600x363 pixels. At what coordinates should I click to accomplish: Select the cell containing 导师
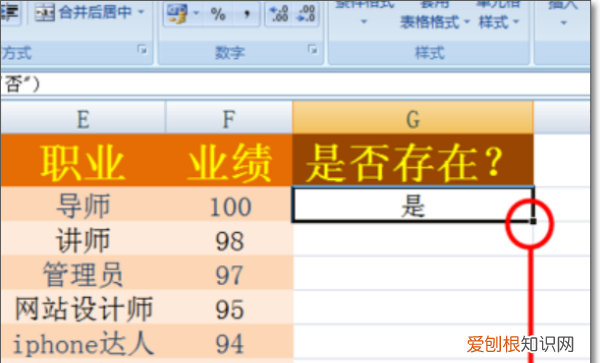83,205
